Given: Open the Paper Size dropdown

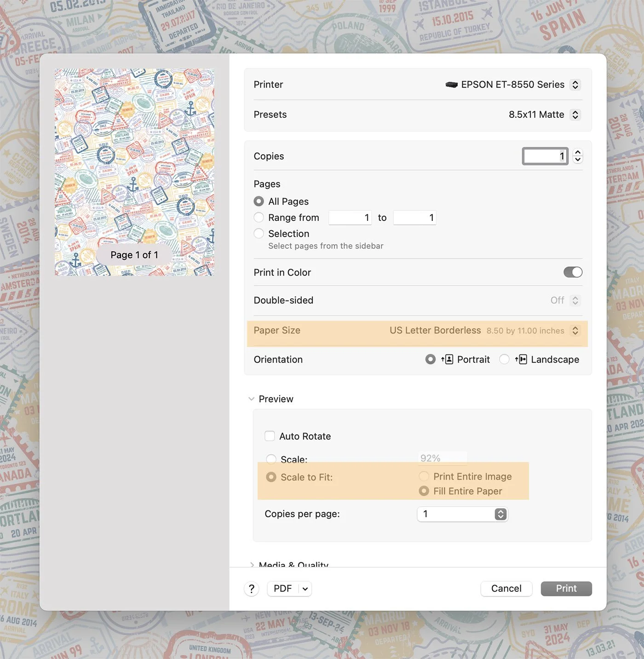Looking at the screenshot, I should point(575,330).
